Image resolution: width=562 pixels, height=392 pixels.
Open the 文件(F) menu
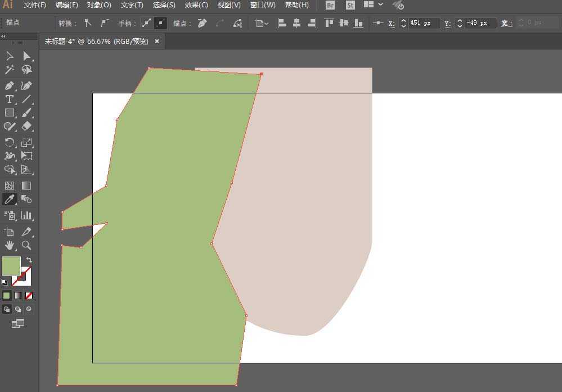[x=35, y=5]
